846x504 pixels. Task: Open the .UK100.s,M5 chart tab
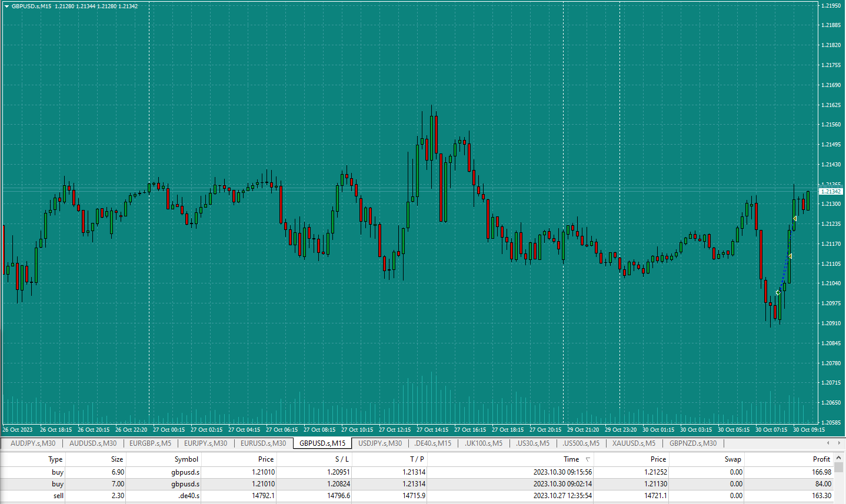tap(484, 443)
